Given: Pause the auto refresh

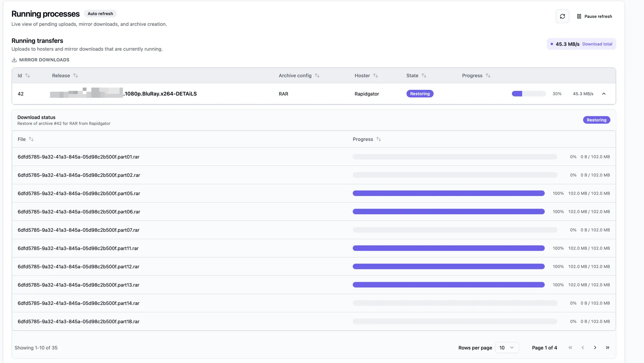Looking at the screenshot, I should pyautogui.click(x=595, y=16).
